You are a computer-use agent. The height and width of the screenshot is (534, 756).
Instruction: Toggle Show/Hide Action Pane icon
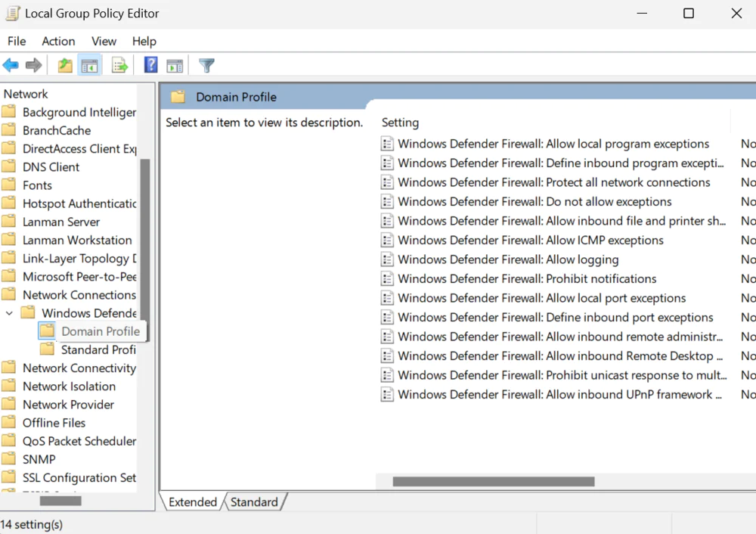click(175, 66)
